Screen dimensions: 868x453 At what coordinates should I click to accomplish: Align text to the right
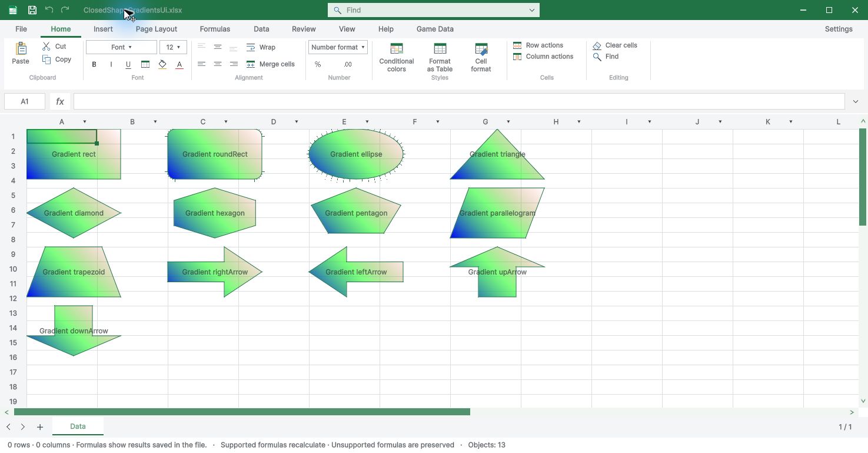pyautogui.click(x=234, y=64)
